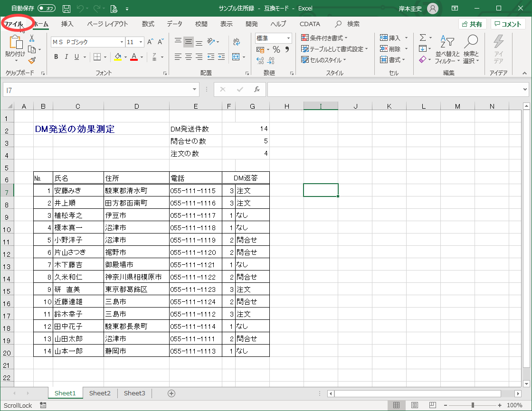532x411 pixels.
Task: Toggle the AutoSave switch
Action: pyautogui.click(x=47, y=9)
